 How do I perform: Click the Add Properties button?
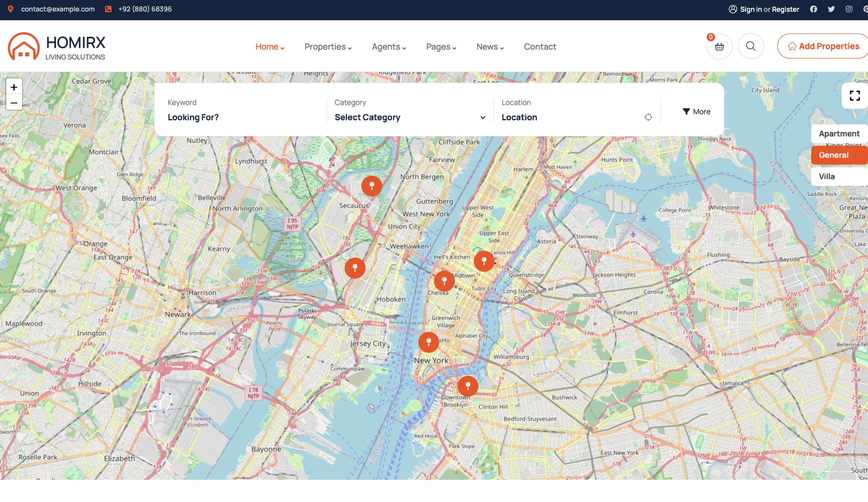823,47
